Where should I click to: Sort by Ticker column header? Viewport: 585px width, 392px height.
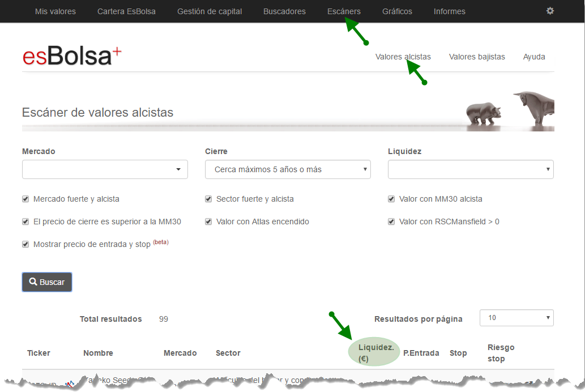tap(39, 353)
